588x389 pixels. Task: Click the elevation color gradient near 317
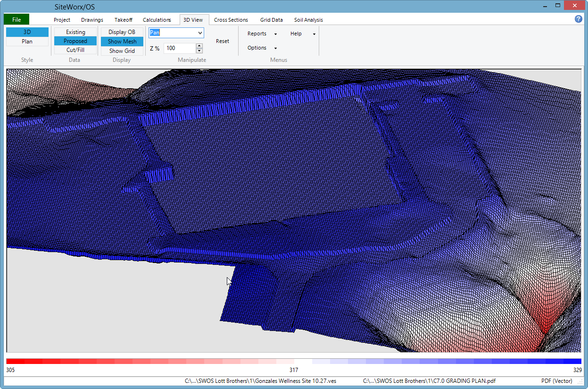coord(293,362)
